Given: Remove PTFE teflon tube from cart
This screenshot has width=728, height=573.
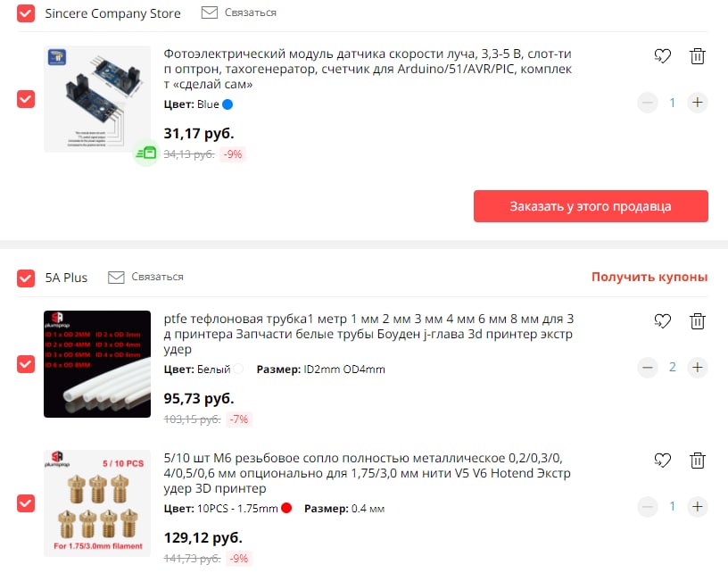Looking at the screenshot, I should [x=698, y=320].
